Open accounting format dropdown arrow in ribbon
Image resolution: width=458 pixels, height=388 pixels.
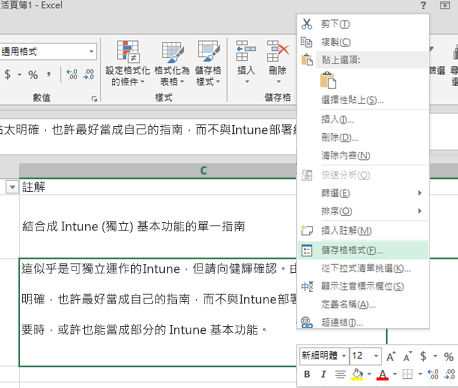pyautogui.click(x=19, y=74)
